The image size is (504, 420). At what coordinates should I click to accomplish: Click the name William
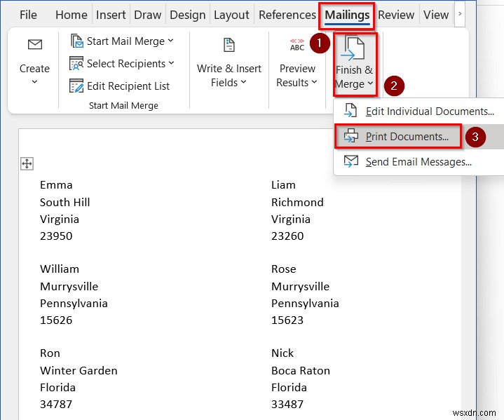[60, 269]
